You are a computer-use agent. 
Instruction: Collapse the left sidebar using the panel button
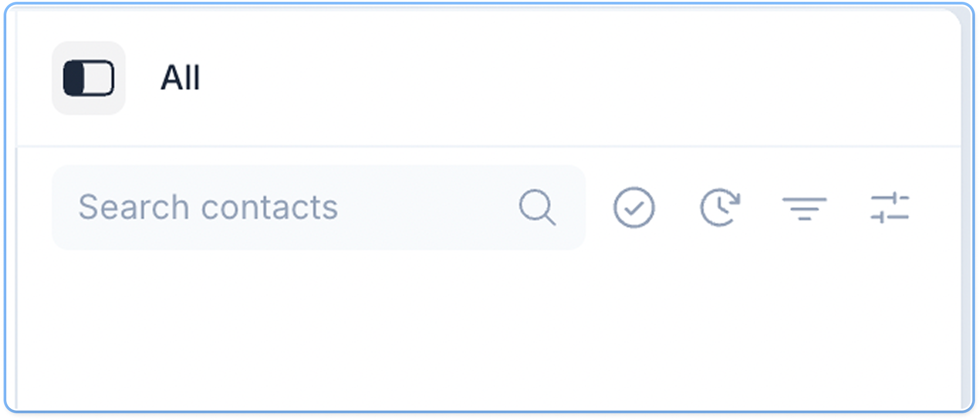click(89, 78)
